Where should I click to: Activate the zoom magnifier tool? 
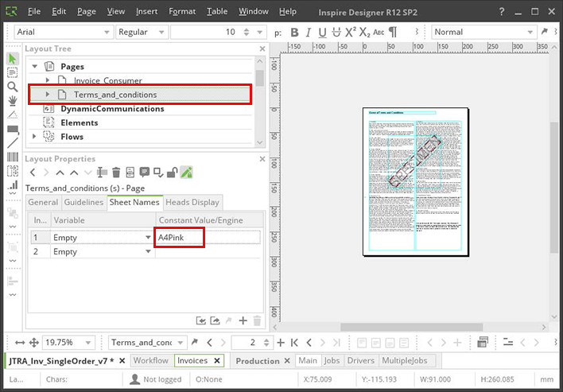[x=12, y=87]
